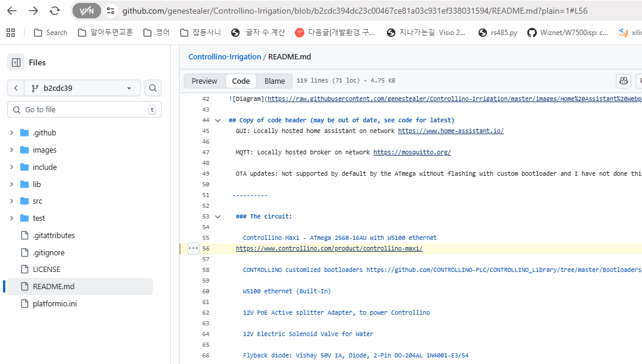The height and width of the screenshot is (364, 642).
Task: Collapse the section at line 44
Action: coord(218,120)
